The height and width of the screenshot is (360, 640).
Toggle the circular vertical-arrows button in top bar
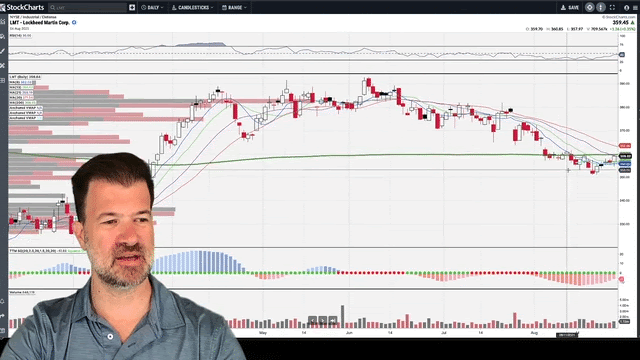click(x=601, y=7)
